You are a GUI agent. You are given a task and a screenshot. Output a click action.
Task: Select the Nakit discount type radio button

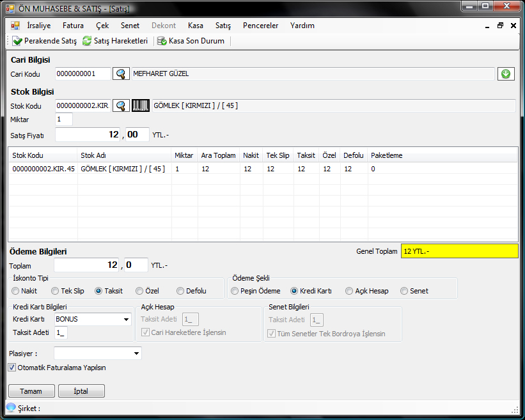click(x=17, y=291)
